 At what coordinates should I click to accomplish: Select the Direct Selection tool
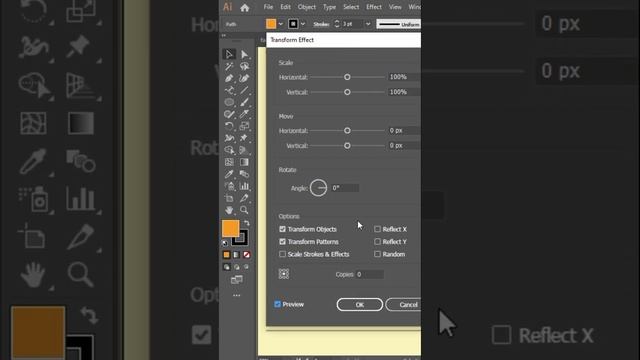(x=244, y=54)
